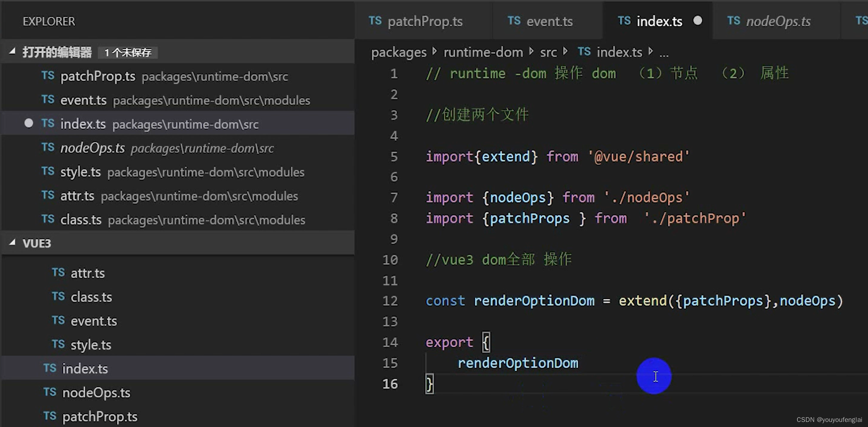Click line number 12 in the editor
Screen dimensions: 868x427
click(390, 301)
